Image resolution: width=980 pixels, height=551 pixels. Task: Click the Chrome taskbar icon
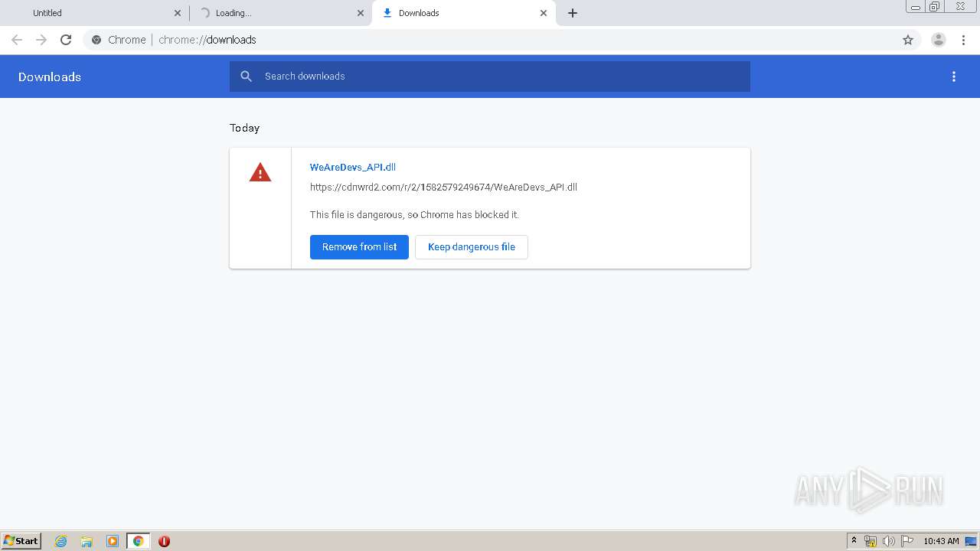click(138, 541)
